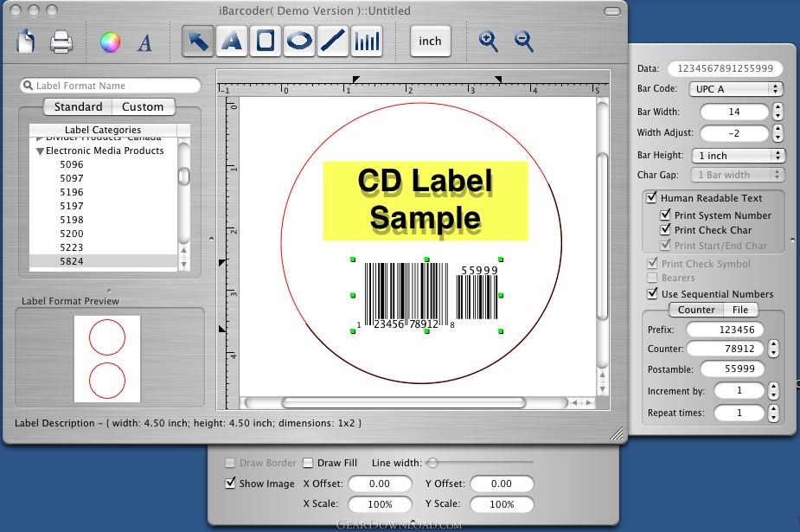Click the search magnifier in Label Format Name
This screenshot has width=800, height=532.
[x=28, y=86]
